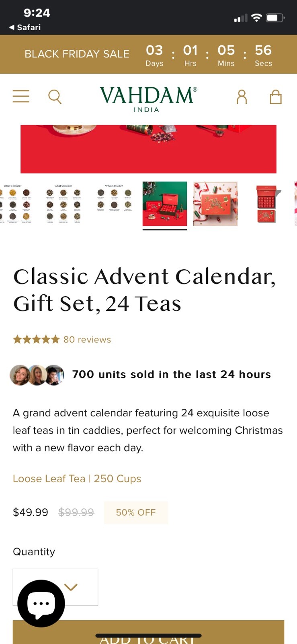The image size is (297, 644).
Task: Open the 80 reviews link
Action: click(x=87, y=339)
